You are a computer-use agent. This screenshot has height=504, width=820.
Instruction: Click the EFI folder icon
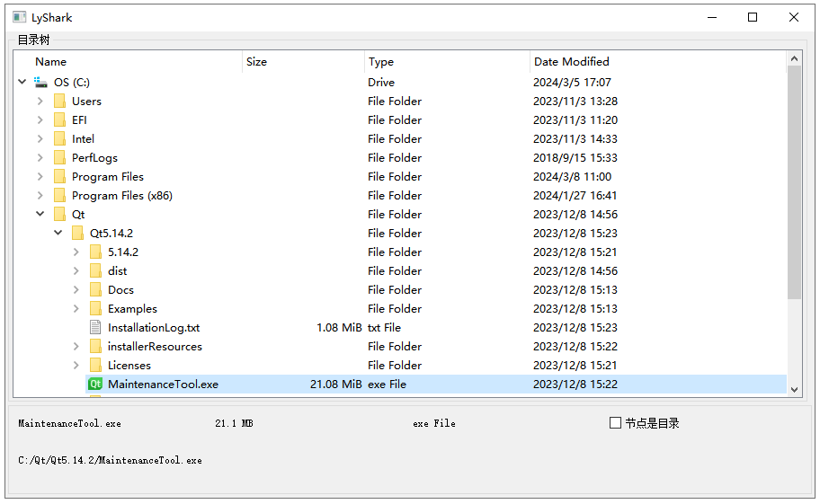coord(59,119)
